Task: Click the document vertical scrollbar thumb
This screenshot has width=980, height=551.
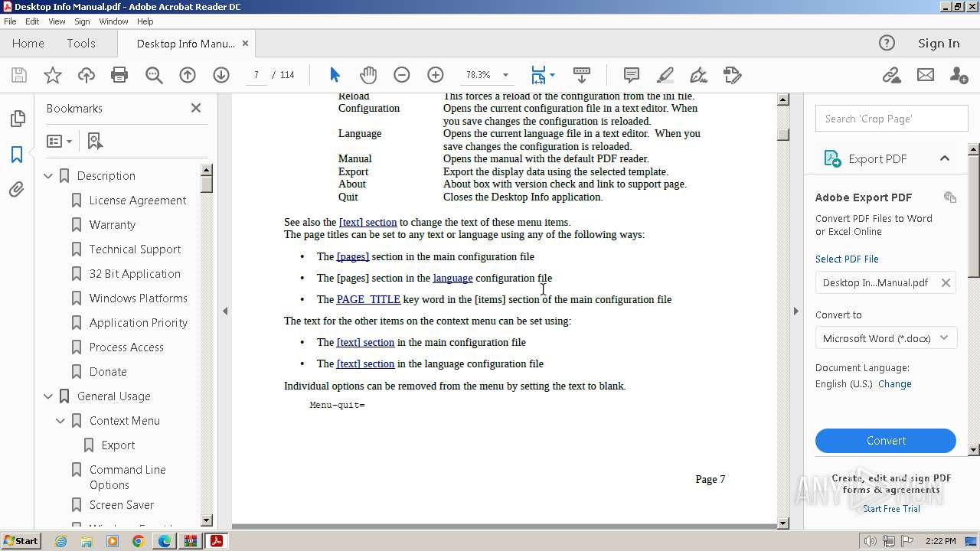Action: (783, 135)
